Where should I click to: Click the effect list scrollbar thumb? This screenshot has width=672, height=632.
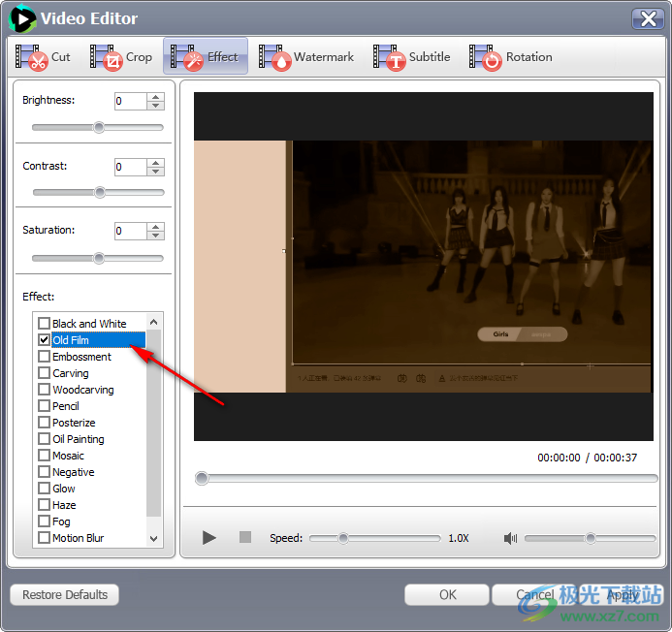(154, 423)
